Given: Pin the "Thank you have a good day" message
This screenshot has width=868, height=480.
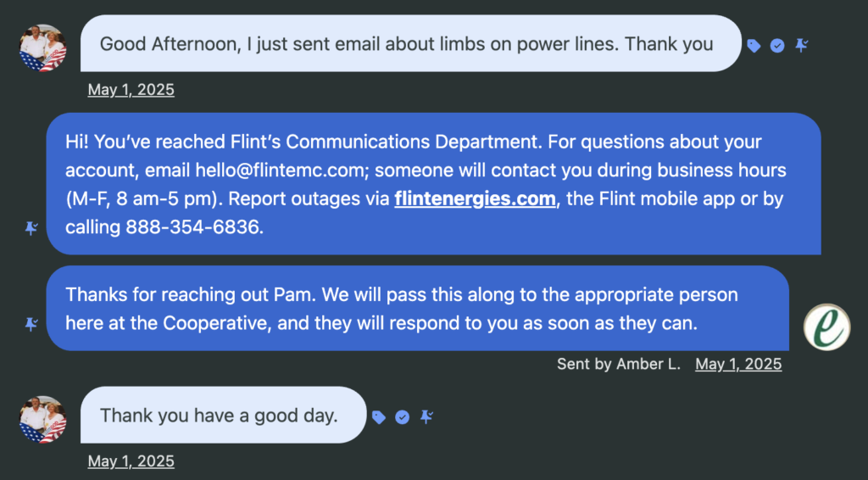Looking at the screenshot, I should pos(426,417).
